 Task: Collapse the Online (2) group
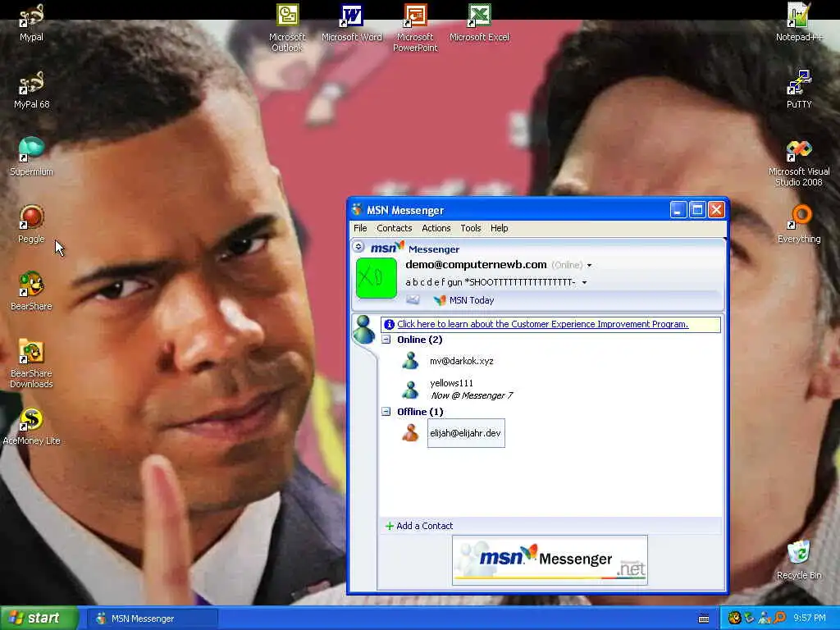pyautogui.click(x=386, y=340)
